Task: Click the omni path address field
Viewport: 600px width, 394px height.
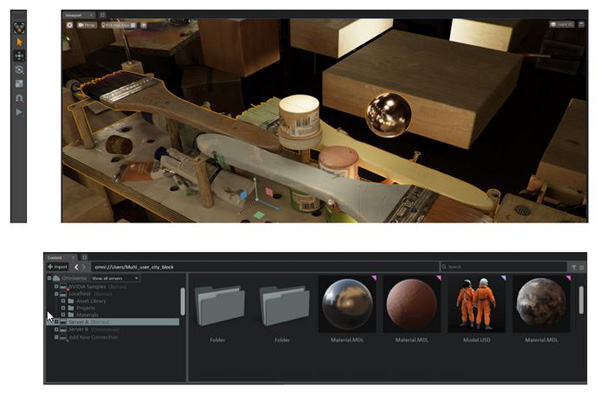Action: tap(264, 267)
